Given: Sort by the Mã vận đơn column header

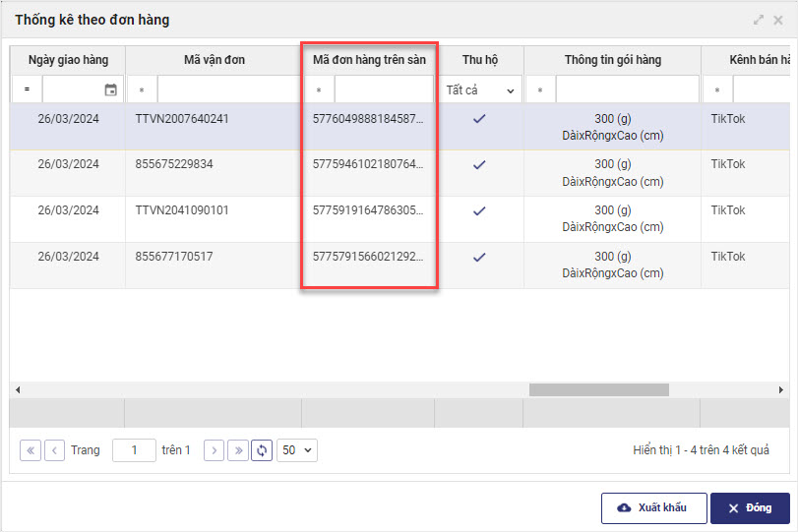Looking at the screenshot, I should coord(214,60).
